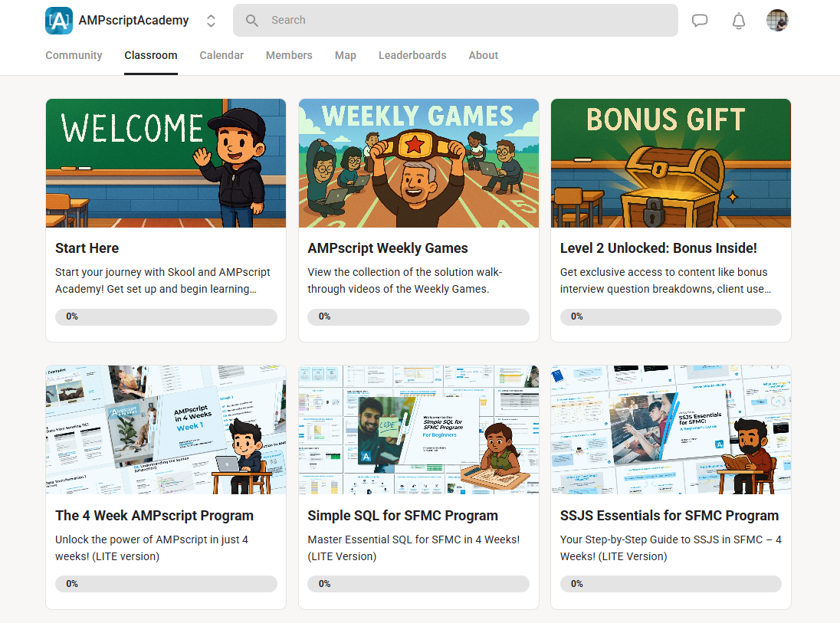840x623 pixels.
Task: Click the Start Here progress bar
Action: point(166,316)
